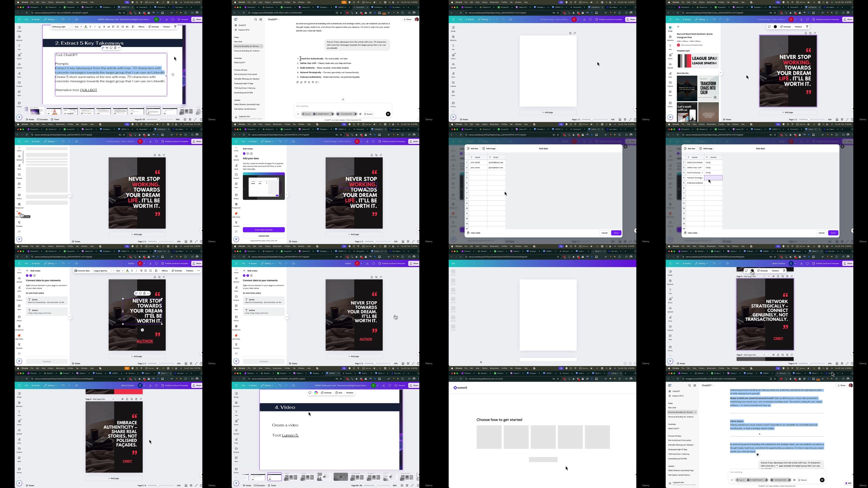Viewport: 868px width, 488px height.
Task: Click copy icon below the 'Embrace Authenticity' ChatGPT reply
Action: coord(298,82)
